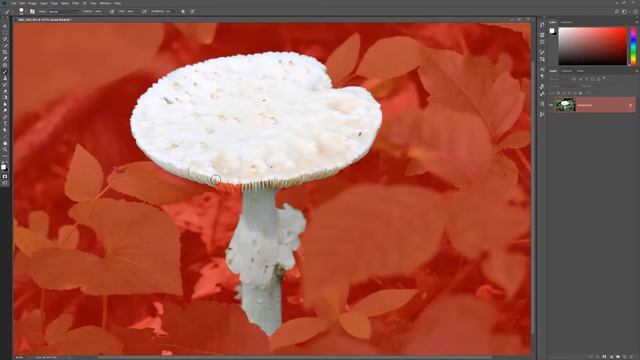Viewport: 640px width, 360px height.
Task: Select the Horizontal Type tool
Action: (5, 124)
